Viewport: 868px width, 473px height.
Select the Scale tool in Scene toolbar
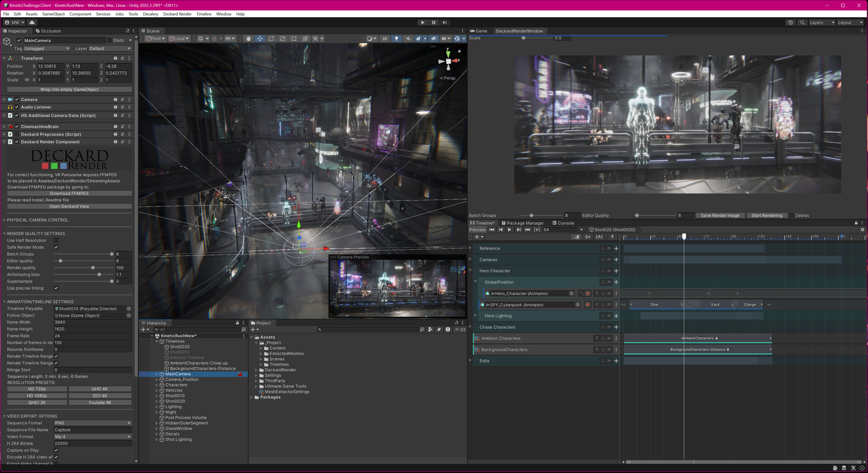[x=283, y=39]
